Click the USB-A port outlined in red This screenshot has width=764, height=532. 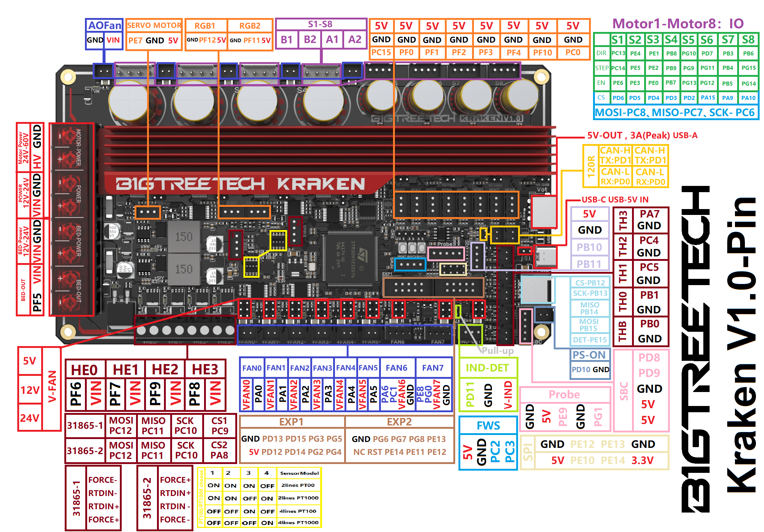(x=544, y=212)
